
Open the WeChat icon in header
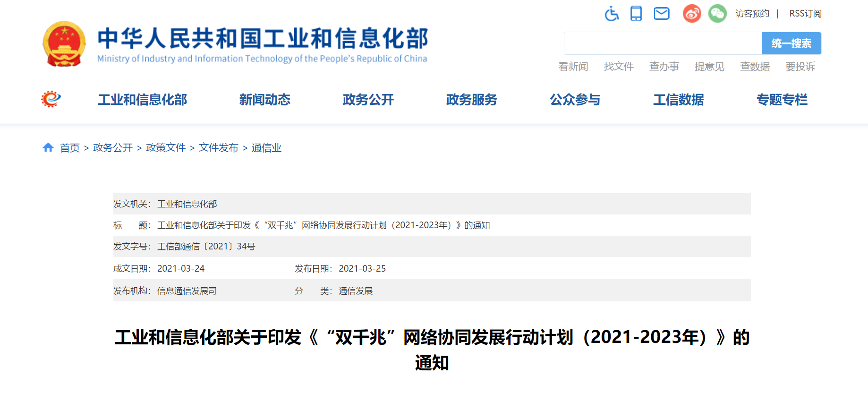[717, 14]
